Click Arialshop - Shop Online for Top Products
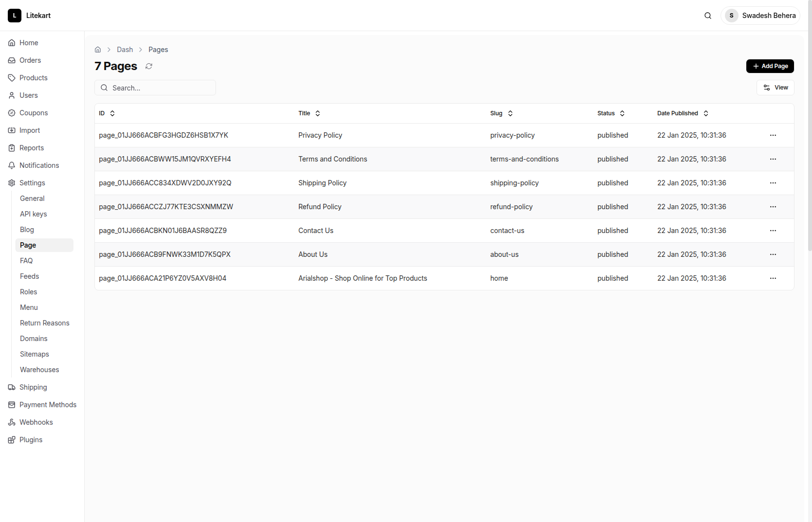This screenshot has width=812, height=522. coord(362,278)
